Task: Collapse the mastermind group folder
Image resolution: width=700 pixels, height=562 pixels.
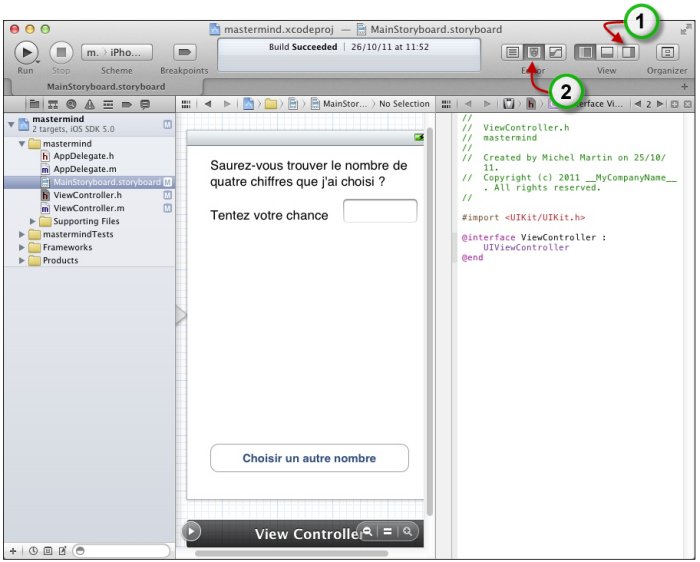Action: pos(22,144)
